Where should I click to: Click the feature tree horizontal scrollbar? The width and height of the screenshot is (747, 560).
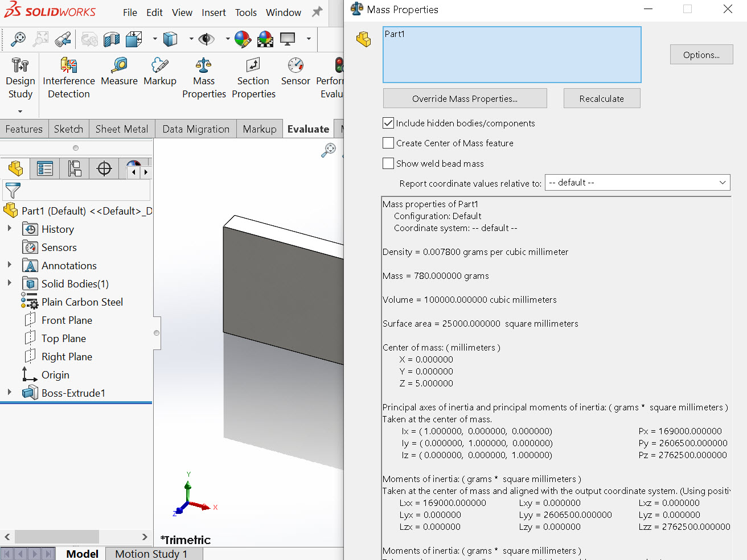click(57, 537)
